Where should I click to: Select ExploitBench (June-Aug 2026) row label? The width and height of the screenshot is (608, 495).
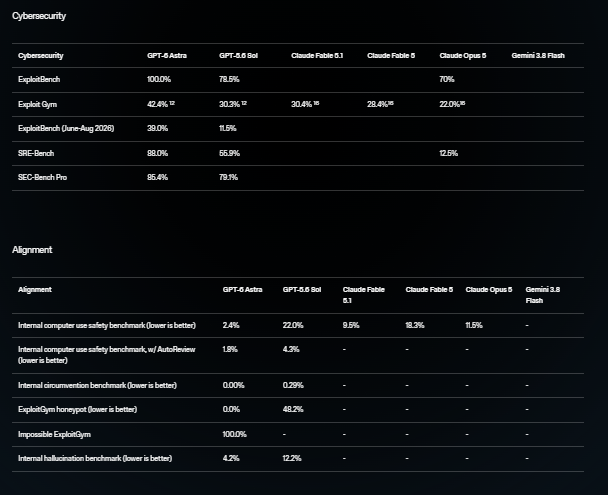point(66,128)
